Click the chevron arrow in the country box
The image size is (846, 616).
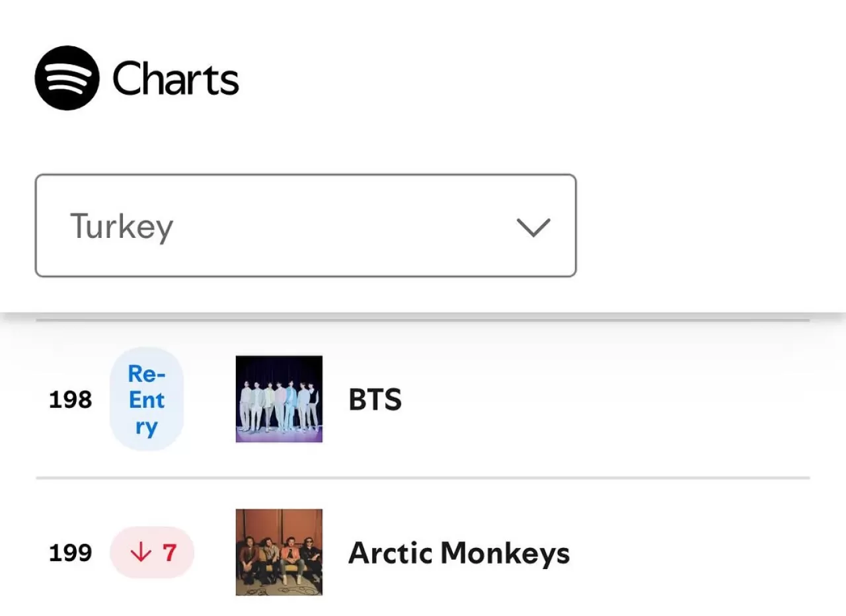(x=533, y=227)
